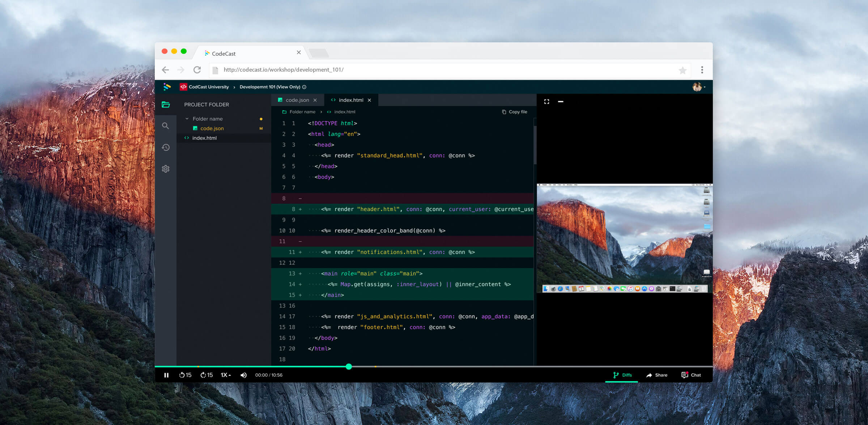Open the settings gear icon
The image size is (868, 425).
(166, 169)
